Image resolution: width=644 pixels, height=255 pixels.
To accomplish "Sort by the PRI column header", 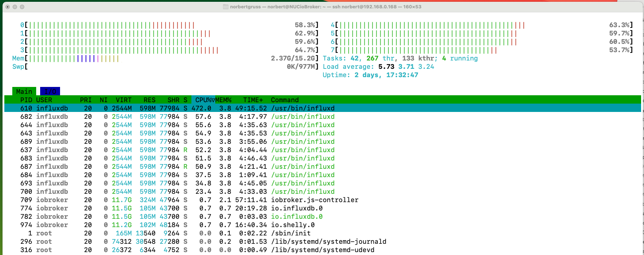I will click(86, 100).
